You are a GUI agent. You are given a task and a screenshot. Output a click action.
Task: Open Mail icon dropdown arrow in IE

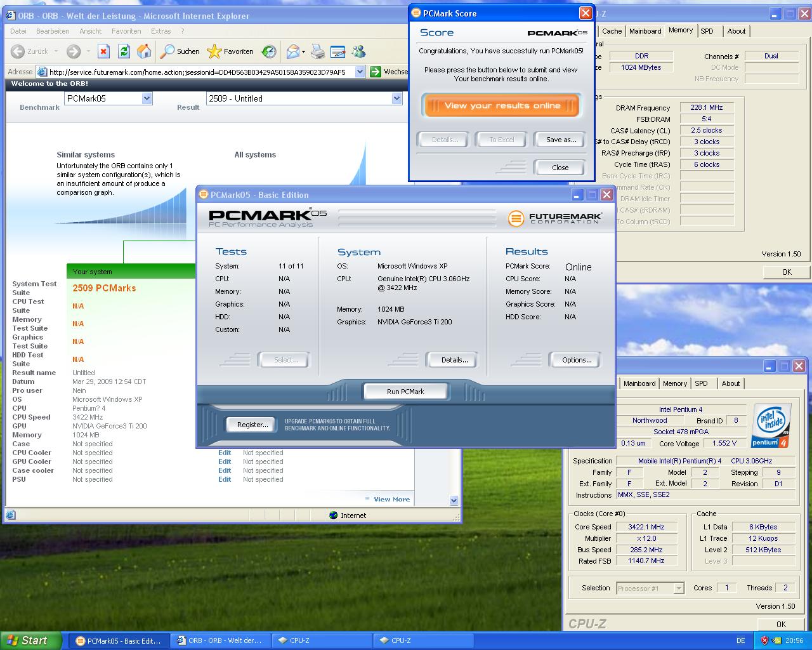point(303,51)
